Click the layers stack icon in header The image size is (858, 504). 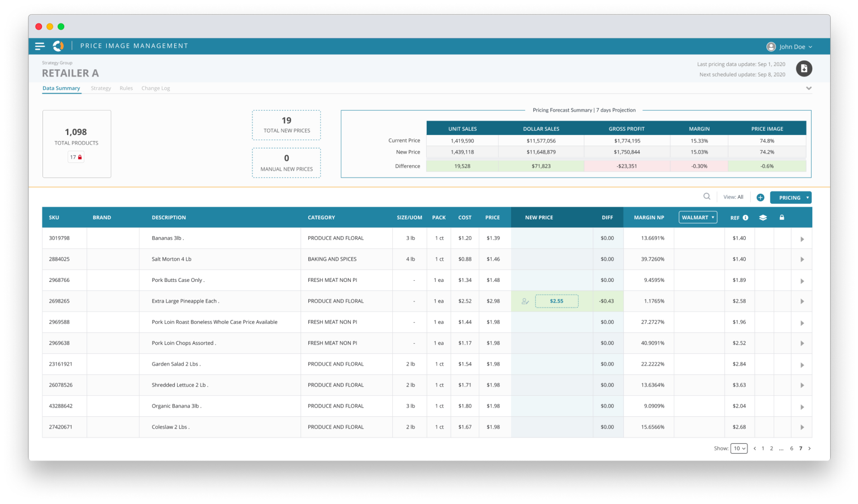coord(763,218)
